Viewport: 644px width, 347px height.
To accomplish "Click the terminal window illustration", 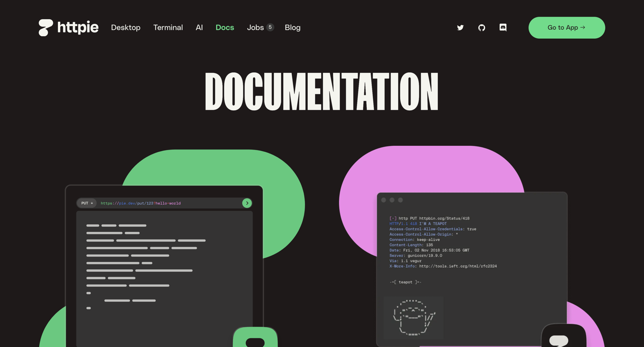I will pyautogui.click(x=472, y=269).
